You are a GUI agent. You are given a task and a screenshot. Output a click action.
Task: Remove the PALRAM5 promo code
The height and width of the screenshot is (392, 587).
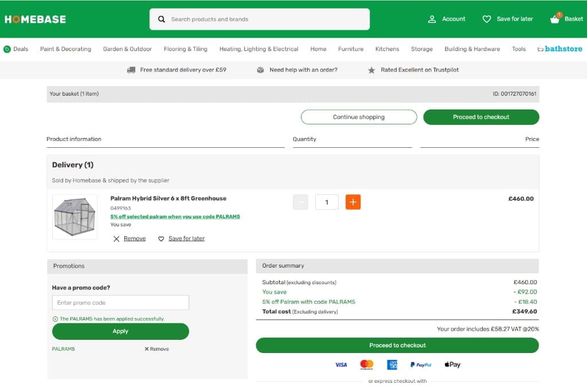tap(156, 349)
